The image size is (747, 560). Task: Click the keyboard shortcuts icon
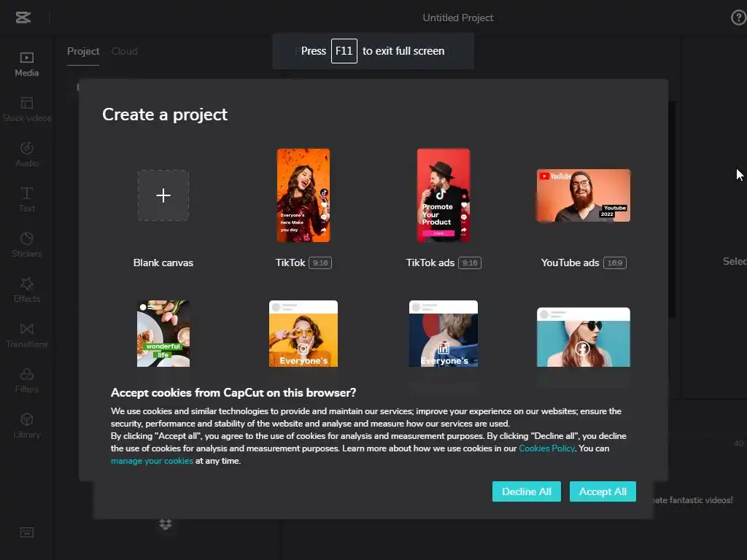coord(27,532)
